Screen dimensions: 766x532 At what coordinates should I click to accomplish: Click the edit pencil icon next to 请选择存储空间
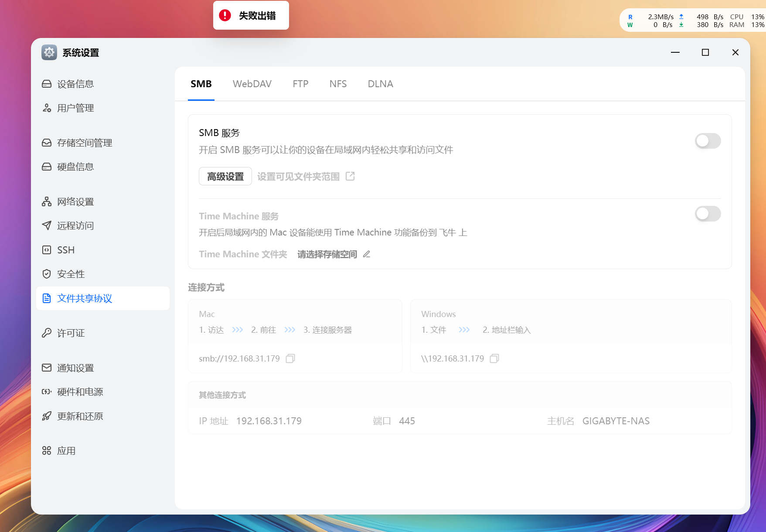367,254
